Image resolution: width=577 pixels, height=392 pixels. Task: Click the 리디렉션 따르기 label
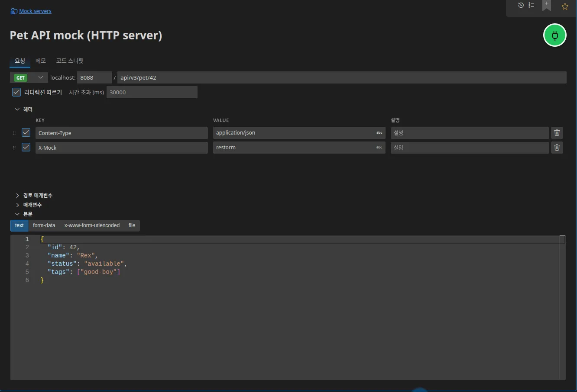[x=43, y=92]
